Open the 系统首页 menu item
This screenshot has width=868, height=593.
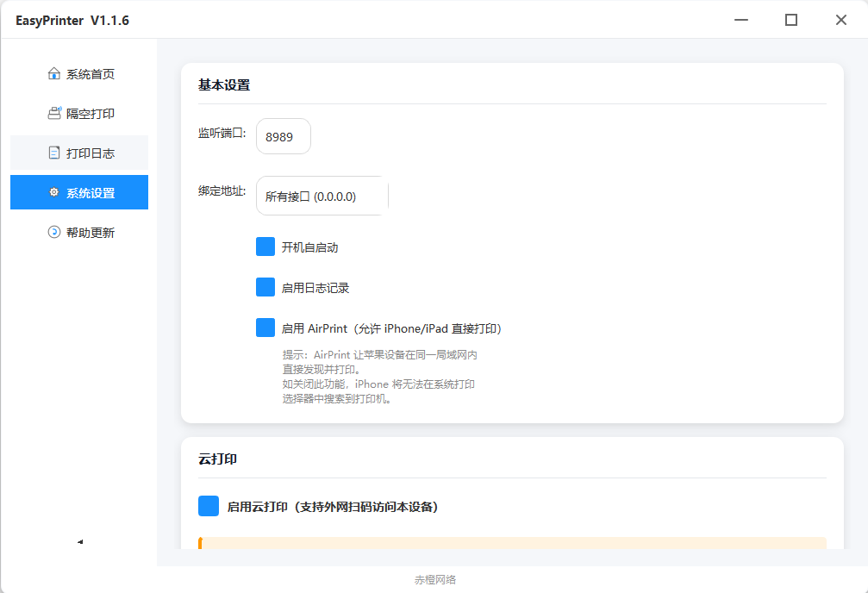[79, 73]
